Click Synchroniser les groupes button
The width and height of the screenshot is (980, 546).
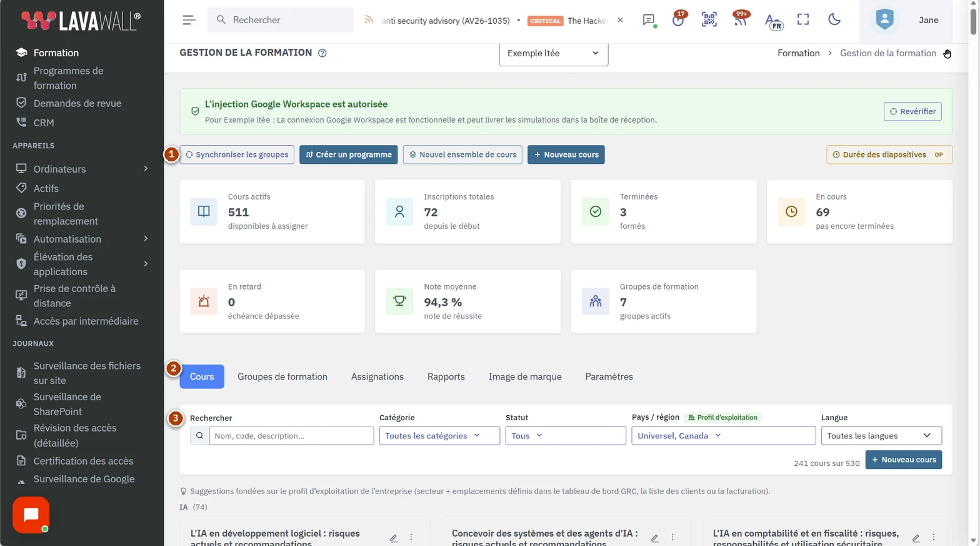click(237, 154)
